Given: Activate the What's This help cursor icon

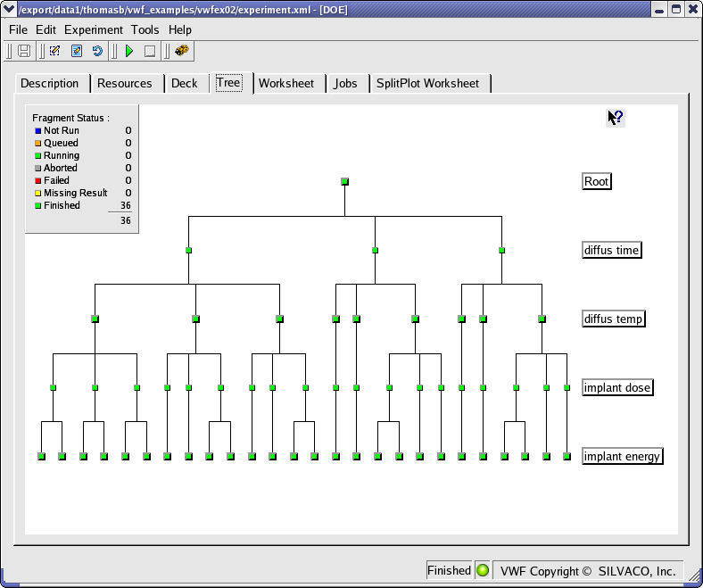Looking at the screenshot, I should click(616, 118).
